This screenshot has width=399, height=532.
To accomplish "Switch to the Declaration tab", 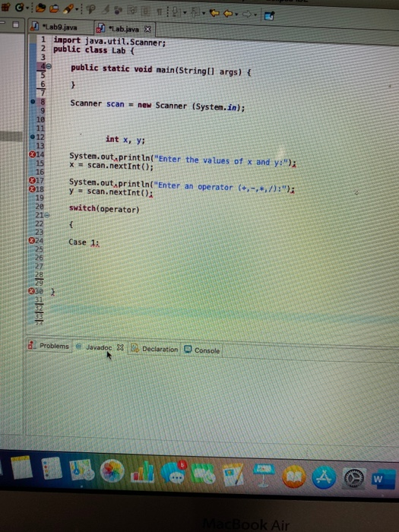I will [155, 349].
